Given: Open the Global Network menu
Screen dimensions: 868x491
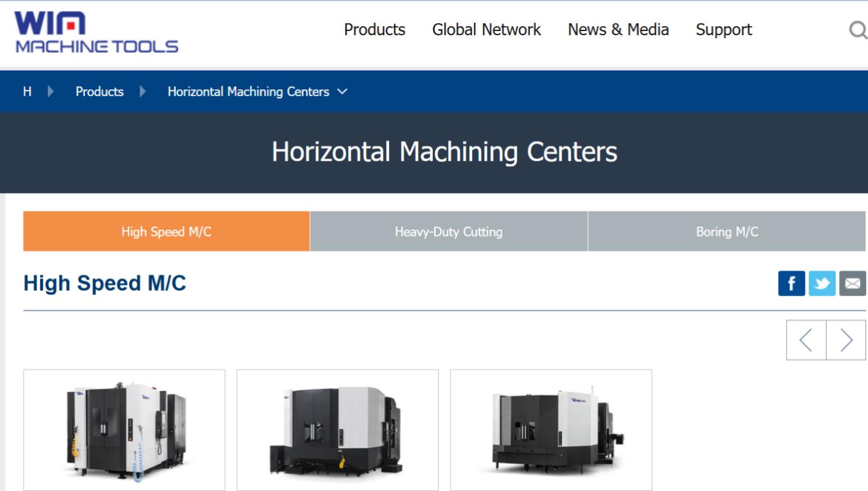Looking at the screenshot, I should [x=486, y=30].
